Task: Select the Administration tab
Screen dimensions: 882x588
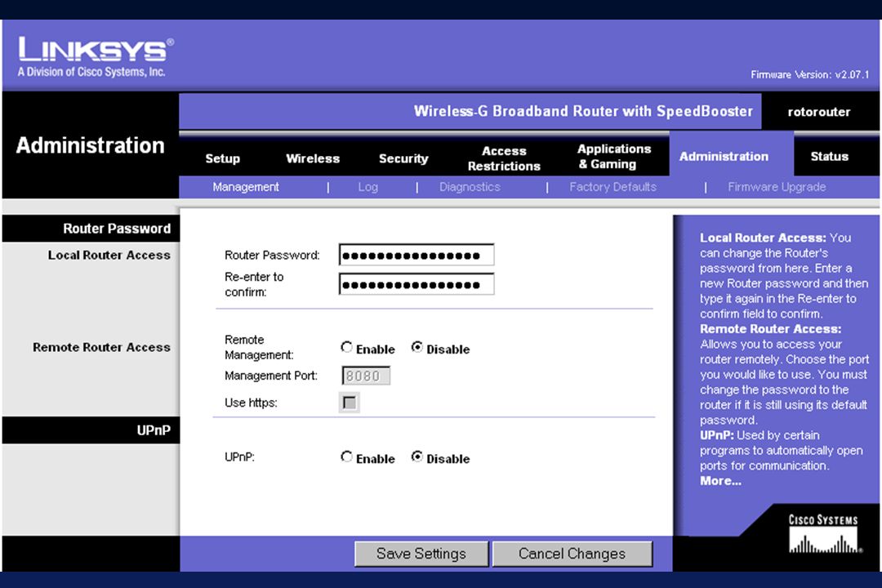Action: click(724, 157)
